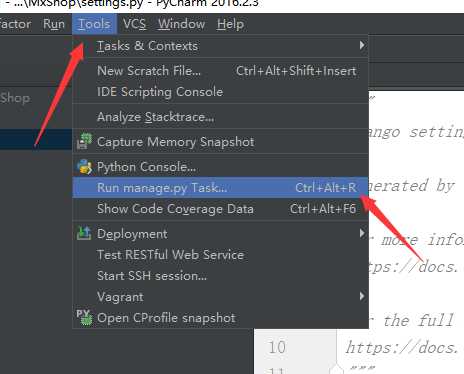Select Run manage.py Task entry
This screenshot has width=464, height=374.
(220, 188)
